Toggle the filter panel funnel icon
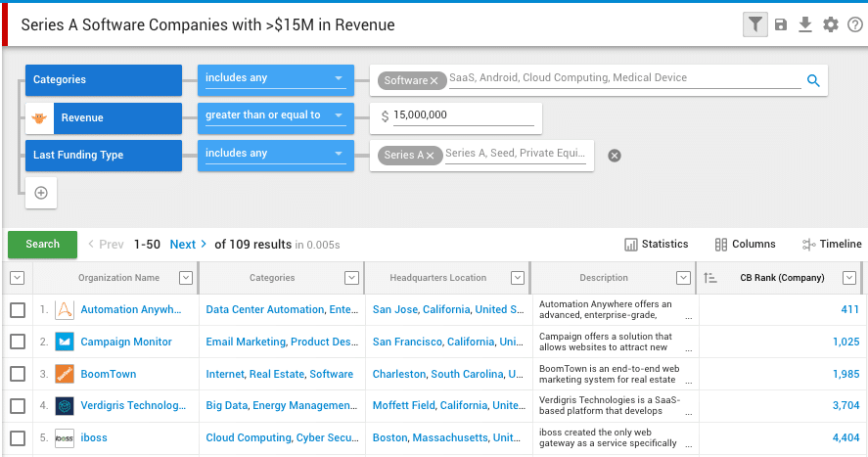 (x=755, y=24)
